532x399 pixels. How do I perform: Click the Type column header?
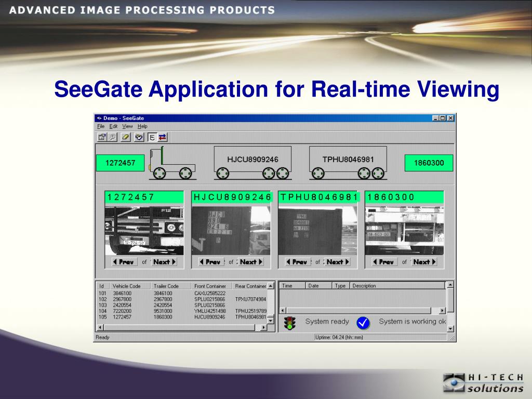(341, 286)
